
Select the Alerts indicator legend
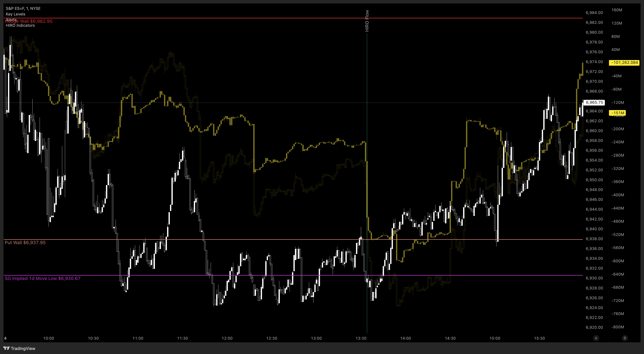[x=11, y=19]
